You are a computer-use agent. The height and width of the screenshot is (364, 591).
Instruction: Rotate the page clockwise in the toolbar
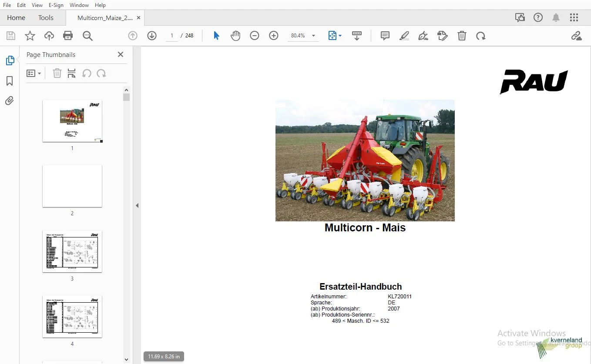point(481,36)
